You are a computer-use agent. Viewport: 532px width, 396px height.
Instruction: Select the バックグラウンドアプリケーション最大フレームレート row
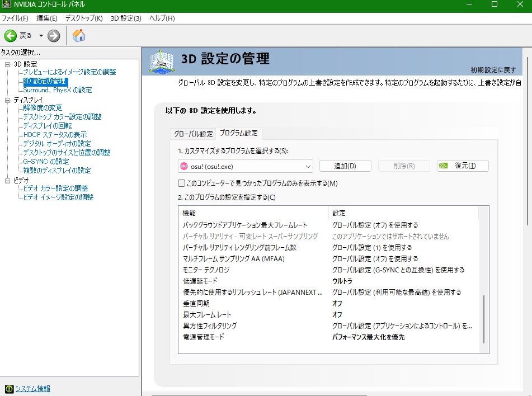click(x=328, y=225)
